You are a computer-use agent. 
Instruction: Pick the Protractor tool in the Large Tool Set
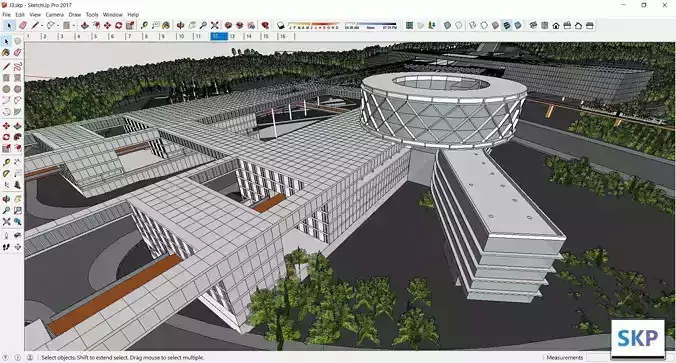coord(6,173)
